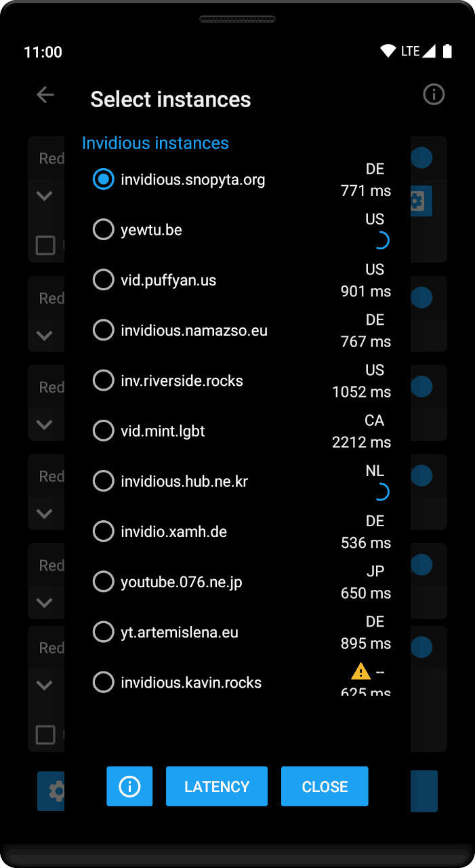This screenshot has width=475, height=868.
Task: Choose vid.puffyan.us radio button
Action: (x=103, y=280)
